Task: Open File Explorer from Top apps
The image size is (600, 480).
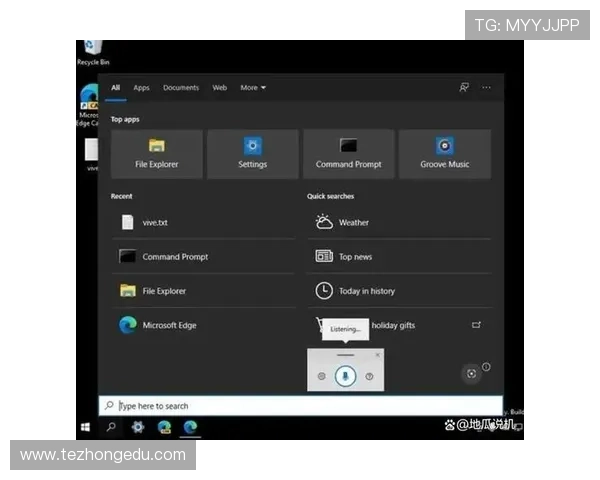Action: click(157, 154)
